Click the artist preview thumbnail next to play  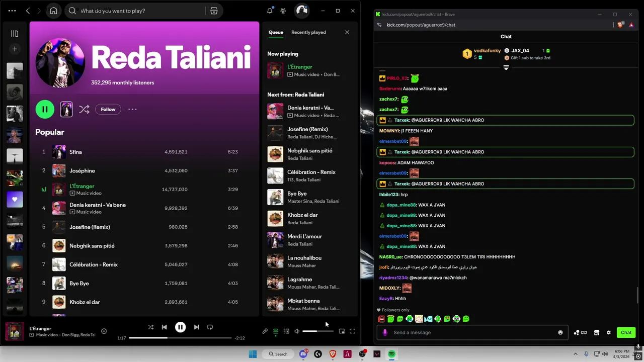(66, 109)
